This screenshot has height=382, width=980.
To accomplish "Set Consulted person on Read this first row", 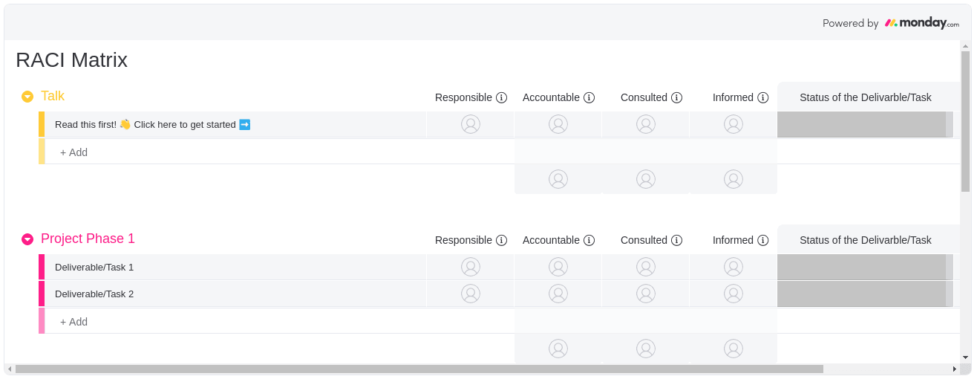I will (x=646, y=124).
